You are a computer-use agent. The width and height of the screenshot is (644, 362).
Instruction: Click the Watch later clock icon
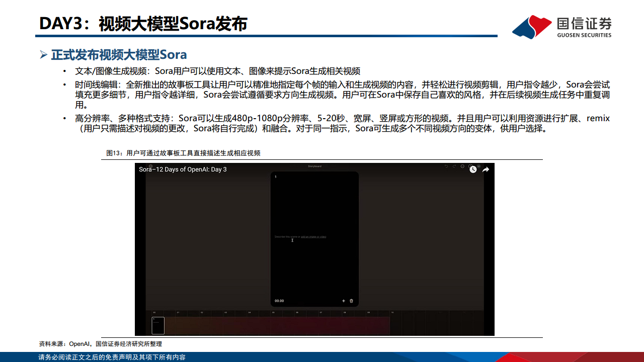pyautogui.click(x=473, y=169)
